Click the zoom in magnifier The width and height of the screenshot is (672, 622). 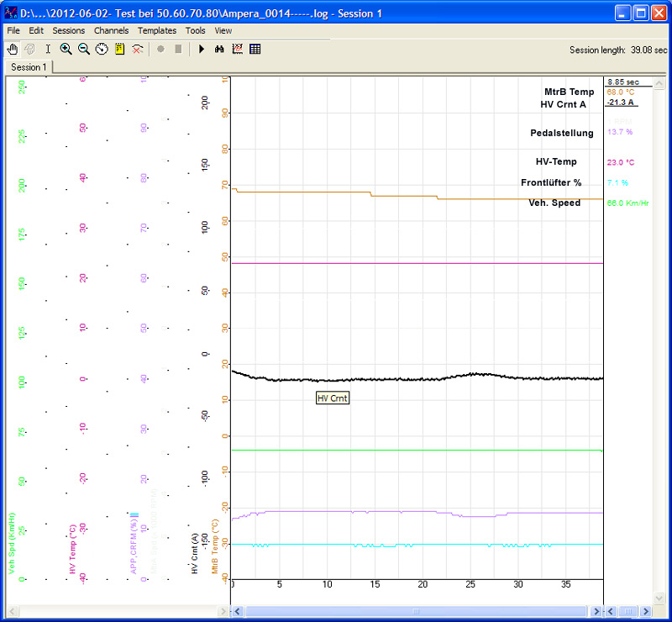[x=66, y=50]
